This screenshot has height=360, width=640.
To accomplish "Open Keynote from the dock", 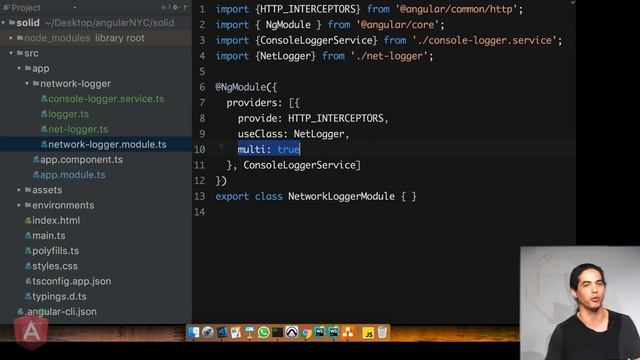I will (249, 333).
